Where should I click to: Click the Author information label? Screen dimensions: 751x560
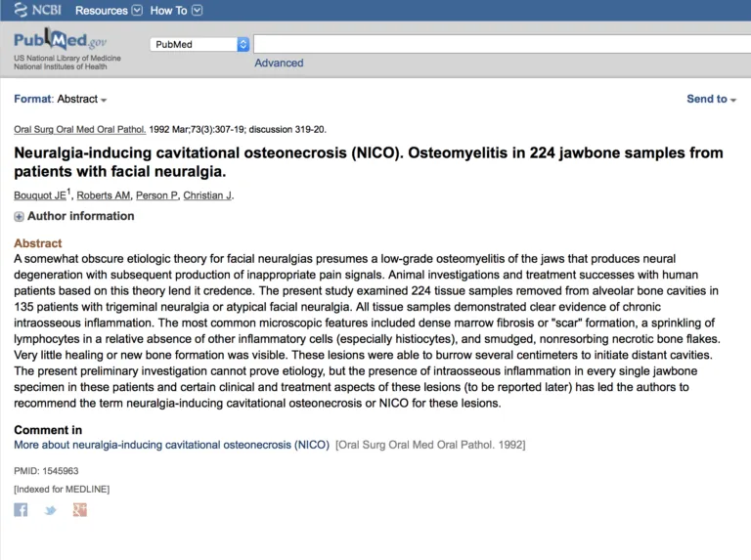81,216
